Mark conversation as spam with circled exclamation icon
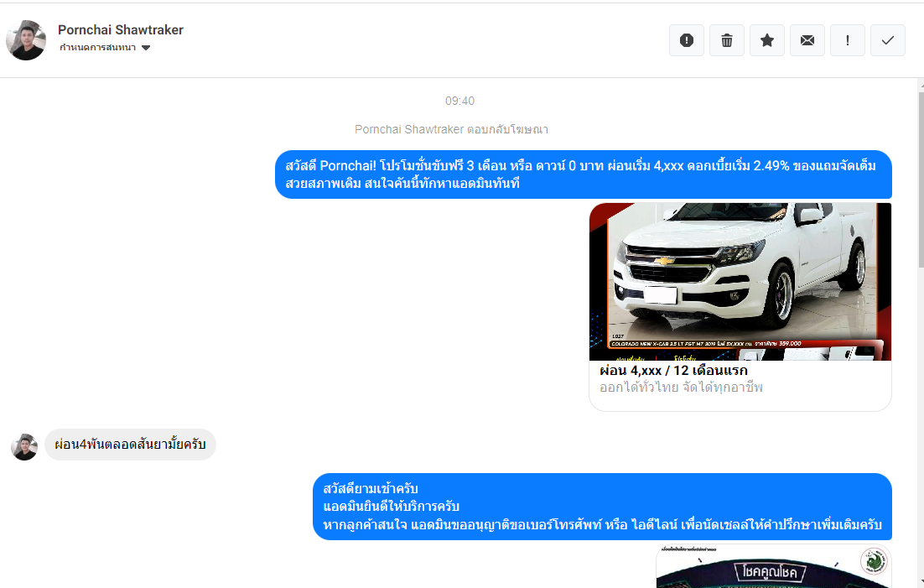Image resolution: width=924 pixels, height=588 pixels. coord(687,40)
